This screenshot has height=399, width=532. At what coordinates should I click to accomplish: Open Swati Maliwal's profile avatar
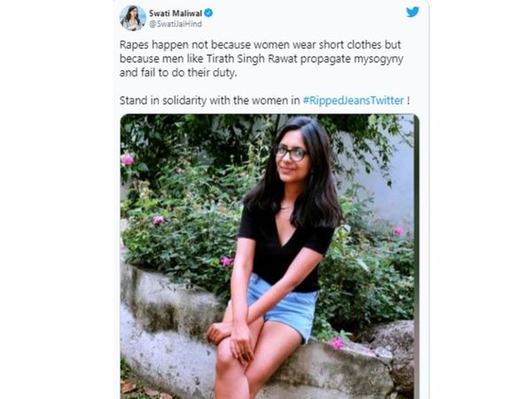(x=133, y=18)
